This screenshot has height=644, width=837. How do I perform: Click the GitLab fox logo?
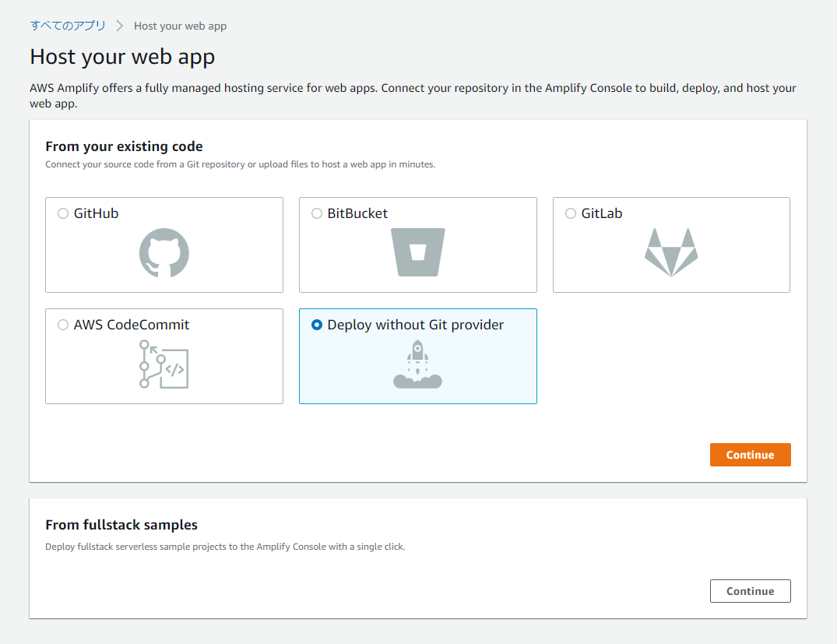pos(671,252)
